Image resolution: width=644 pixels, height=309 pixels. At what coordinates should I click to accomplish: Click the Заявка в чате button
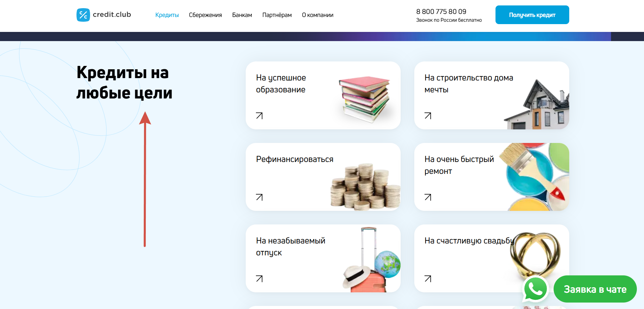(x=595, y=289)
